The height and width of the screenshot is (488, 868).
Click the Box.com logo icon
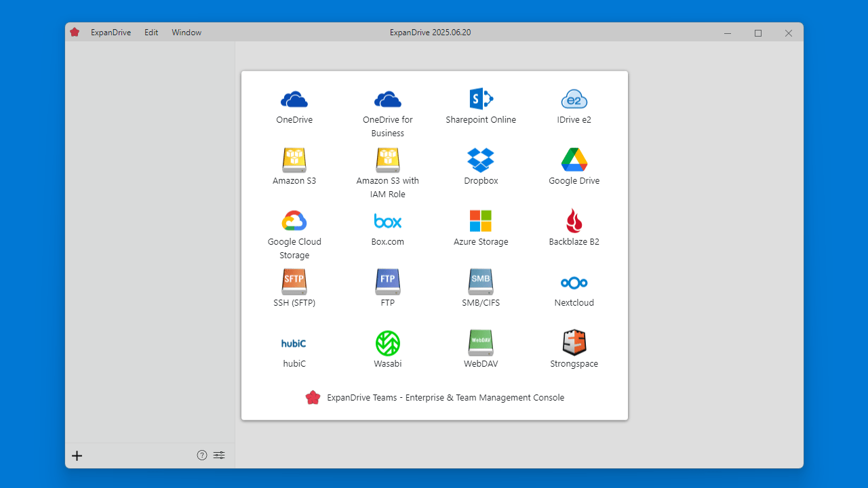pyautogui.click(x=388, y=221)
